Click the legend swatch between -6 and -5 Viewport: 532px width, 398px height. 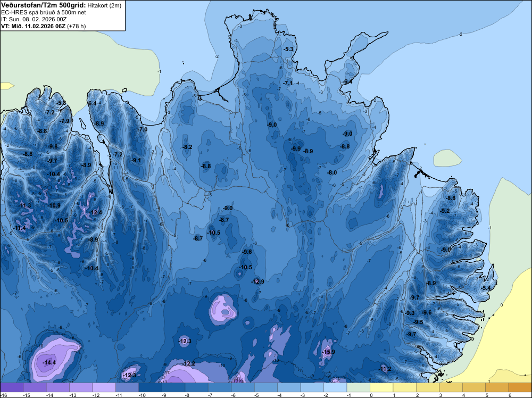pos(243,387)
